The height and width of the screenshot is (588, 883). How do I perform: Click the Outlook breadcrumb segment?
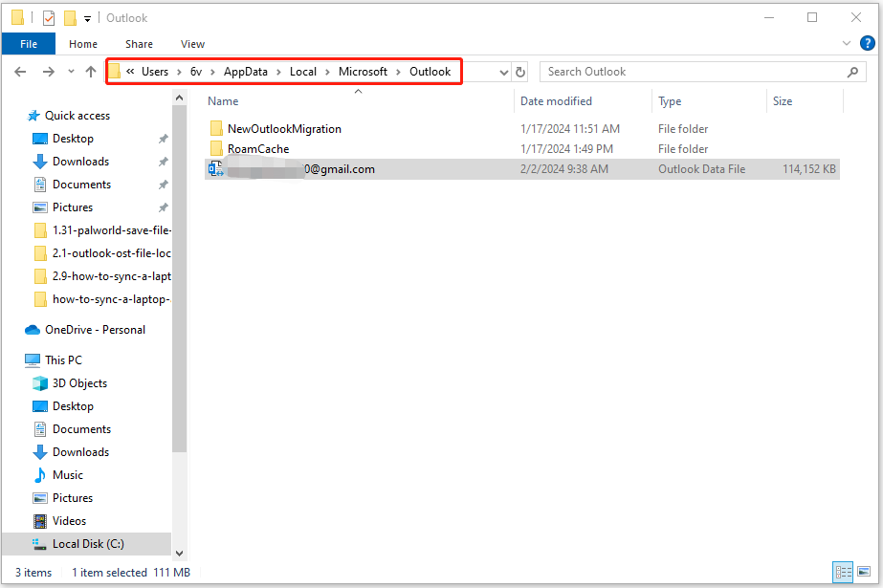tap(430, 72)
